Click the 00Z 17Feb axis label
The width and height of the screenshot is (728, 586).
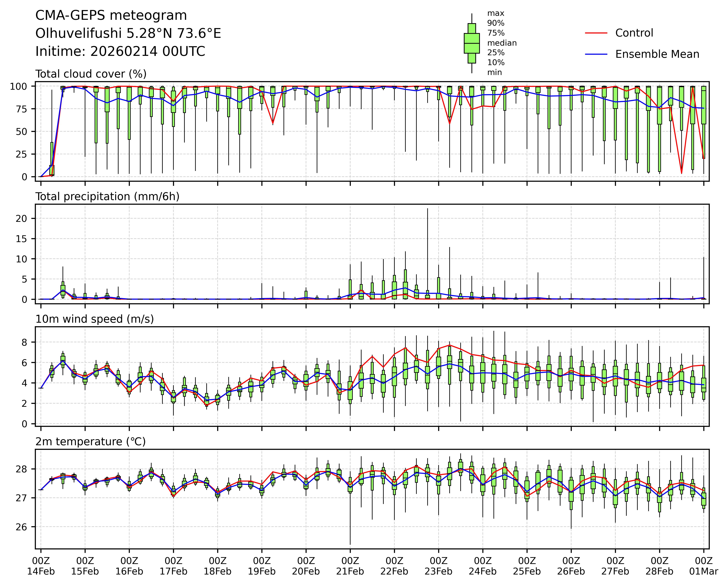174,566
